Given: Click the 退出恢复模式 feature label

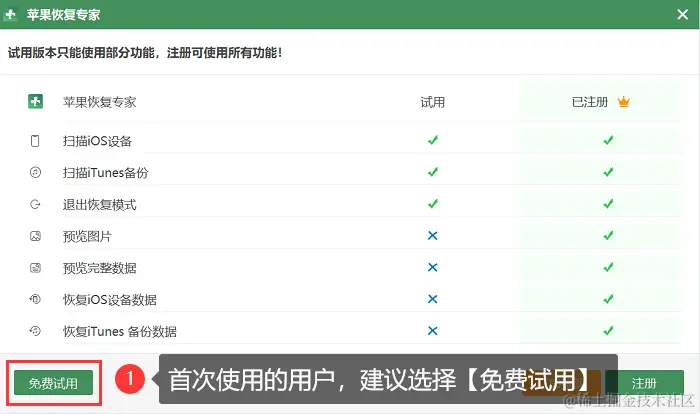Looking at the screenshot, I should 100,205.
